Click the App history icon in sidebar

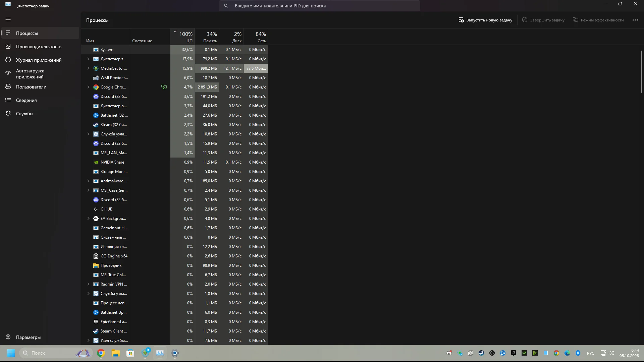pos(8,60)
